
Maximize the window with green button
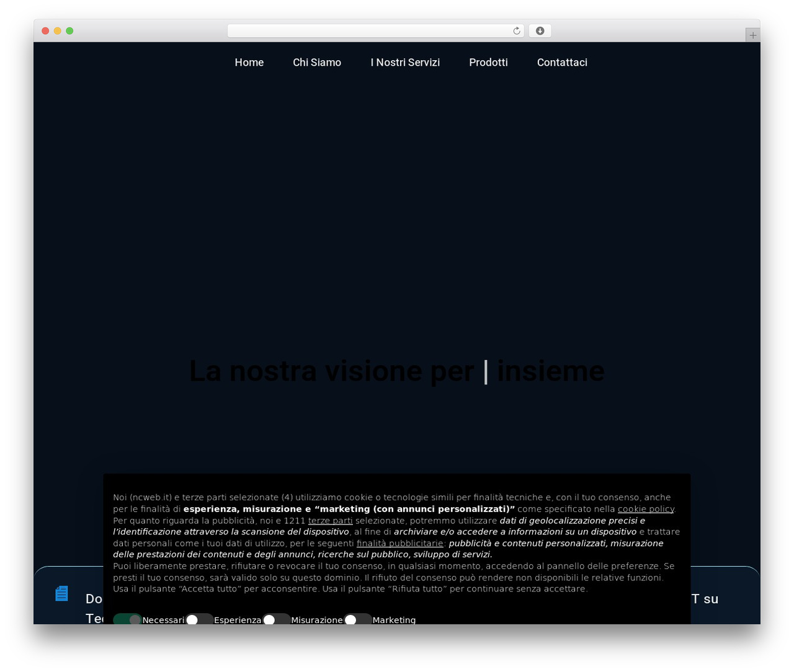69,31
